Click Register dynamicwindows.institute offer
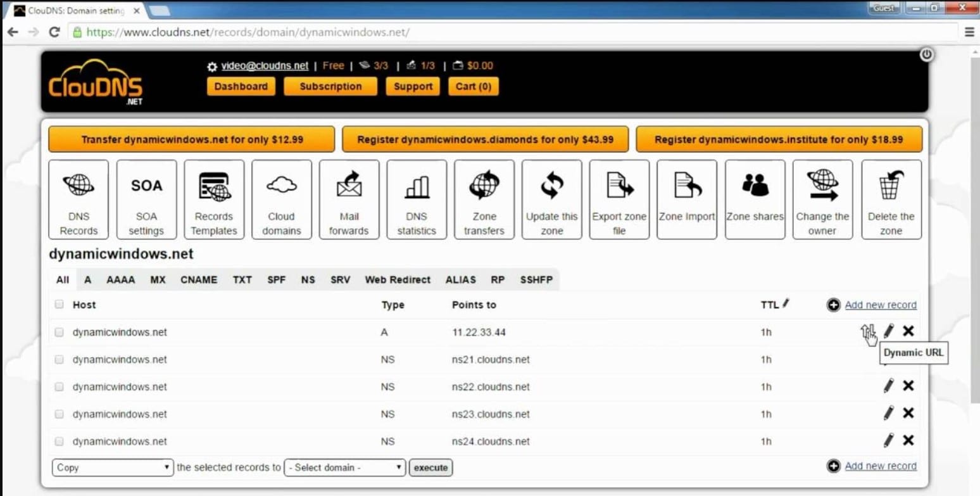Screen dimensions: 980x496 [x=779, y=139]
